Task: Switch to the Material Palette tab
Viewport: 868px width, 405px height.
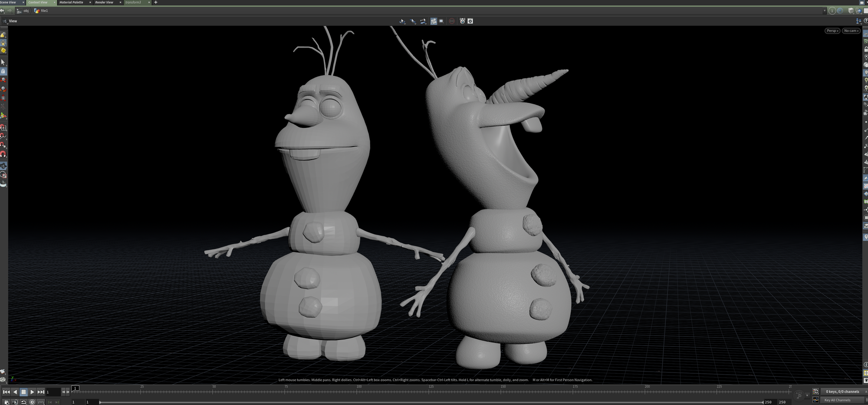Action: [x=71, y=2]
